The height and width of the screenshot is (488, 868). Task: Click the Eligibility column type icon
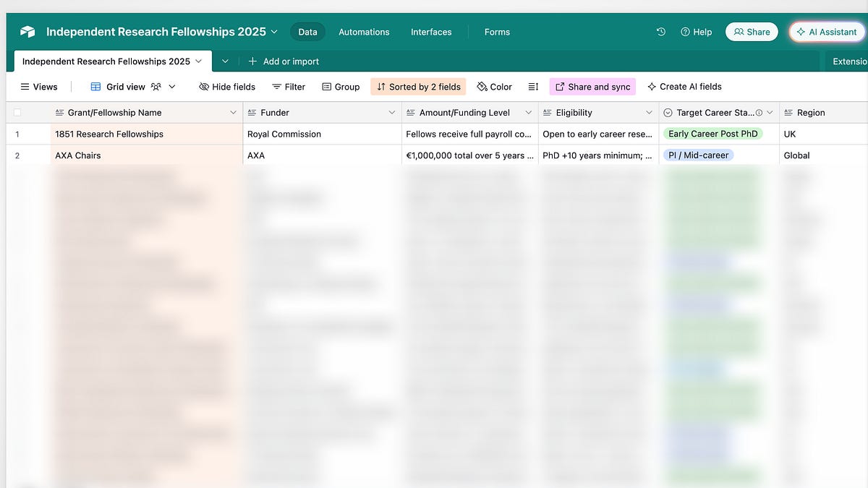click(548, 113)
